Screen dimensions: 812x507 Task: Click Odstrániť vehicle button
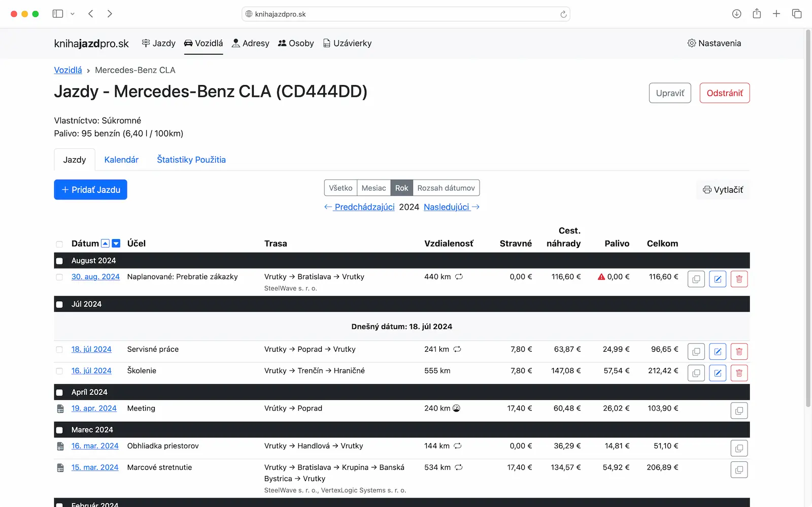click(x=725, y=93)
